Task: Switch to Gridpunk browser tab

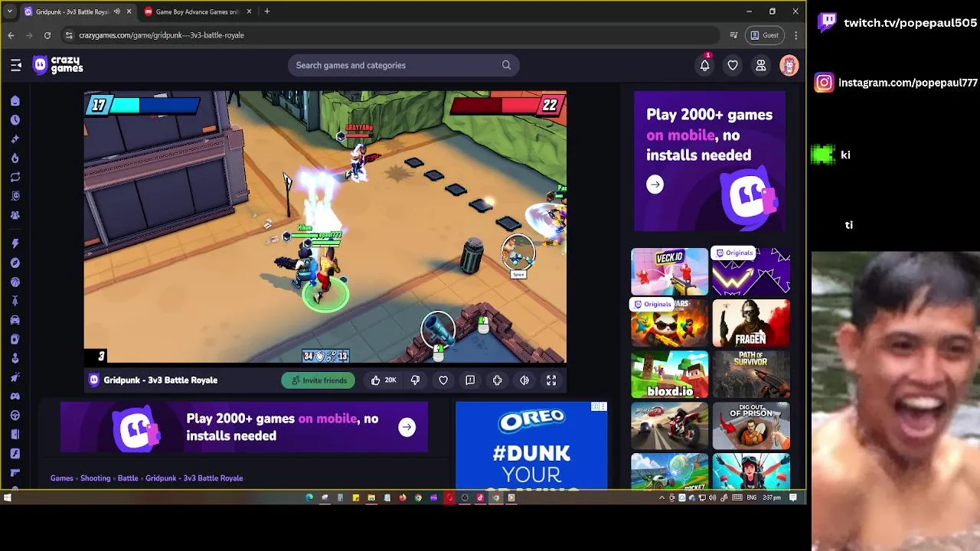Action: (x=77, y=11)
